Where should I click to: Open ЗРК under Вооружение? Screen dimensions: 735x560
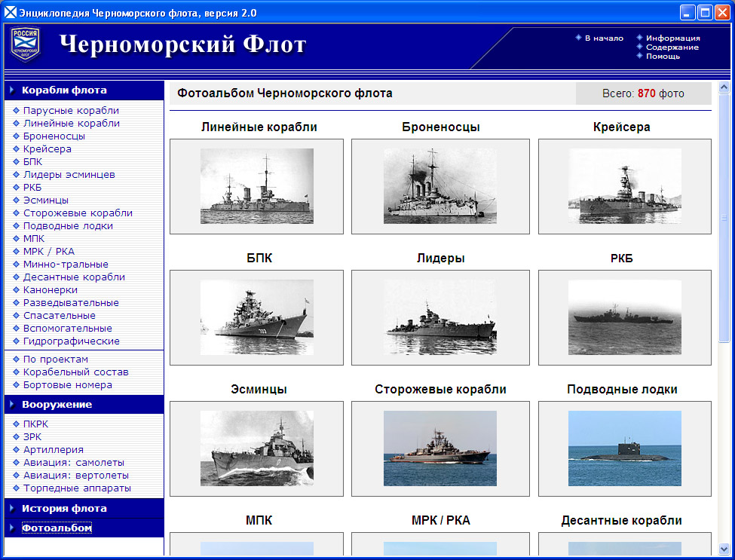[x=32, y=436]
